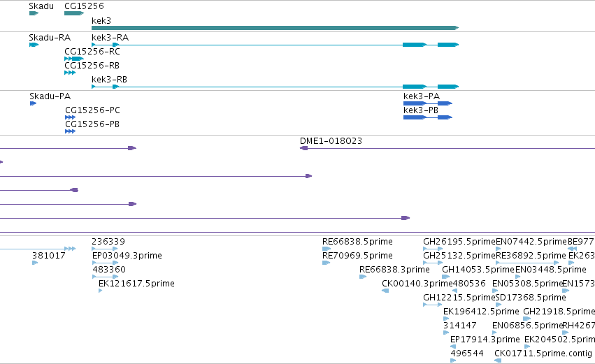Select the kek3-RB transcript label
The image size is (595, 364).
point(109,80)
